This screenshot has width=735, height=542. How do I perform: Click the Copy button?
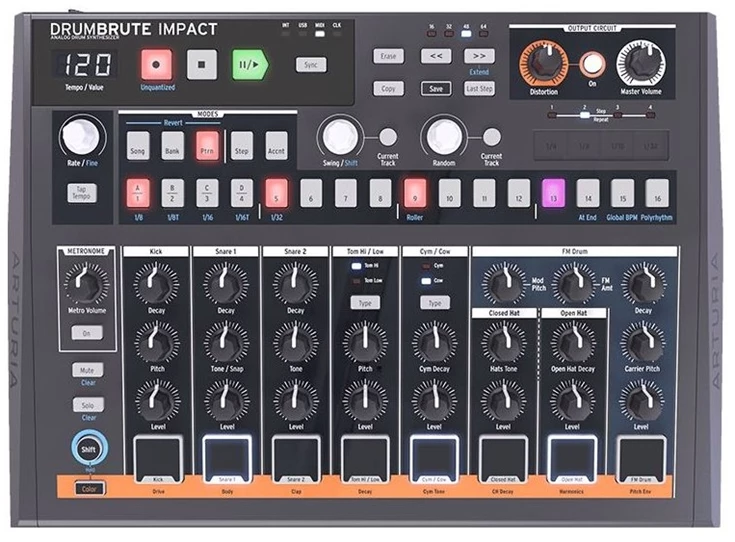(x=388, y=89)
